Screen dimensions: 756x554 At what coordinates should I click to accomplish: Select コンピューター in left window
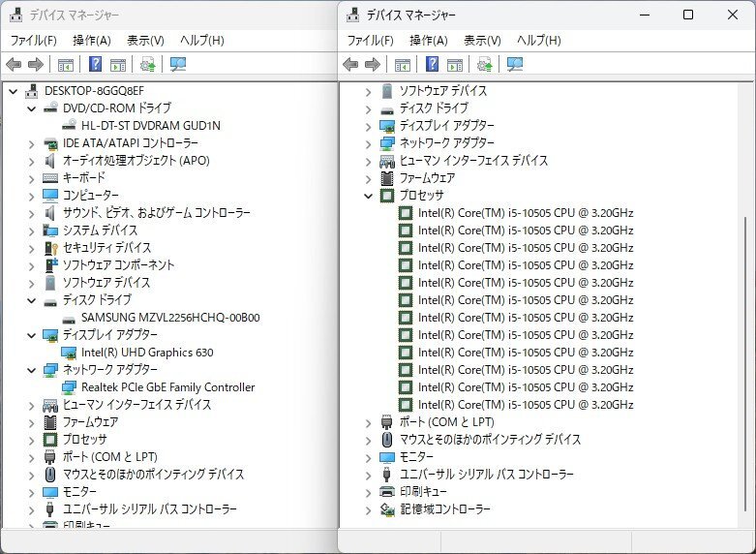tap(91, 196)
